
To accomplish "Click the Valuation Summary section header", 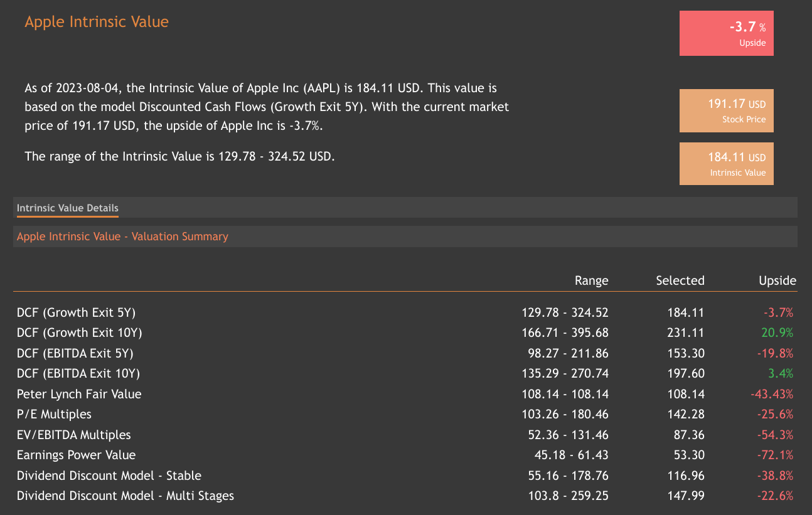I will pos(122,236).
